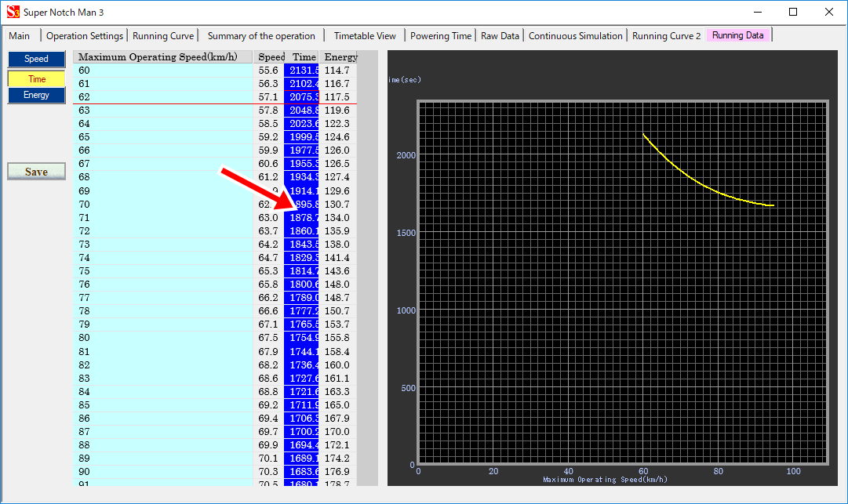
Task: Click time cell 2131.5
Action: click(x=302, y=71)
